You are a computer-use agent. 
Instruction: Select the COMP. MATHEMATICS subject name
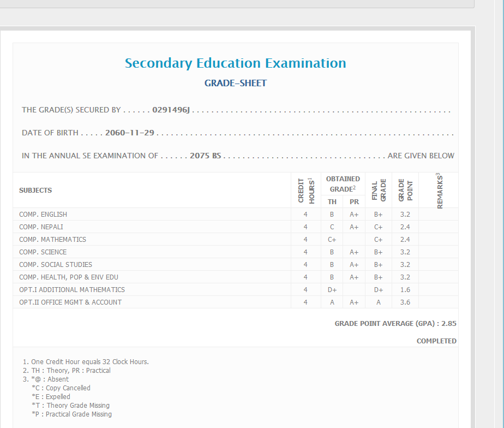click(52, 240)
